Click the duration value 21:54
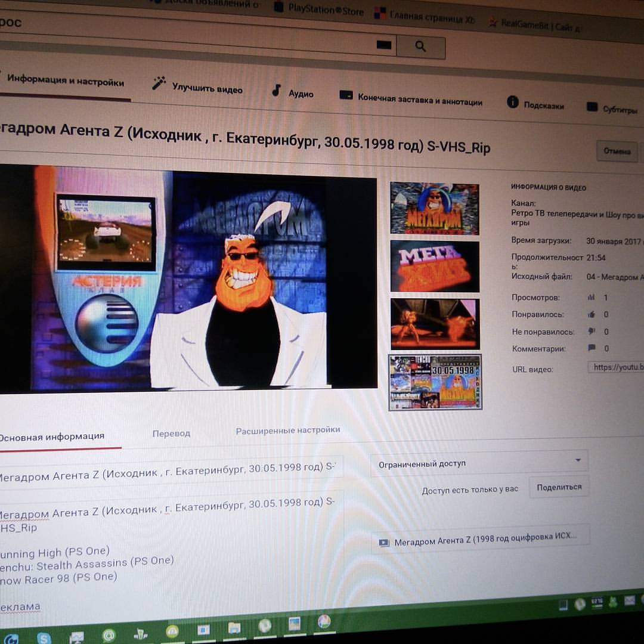This screenshot has height=644, width=644. [596, 258]
